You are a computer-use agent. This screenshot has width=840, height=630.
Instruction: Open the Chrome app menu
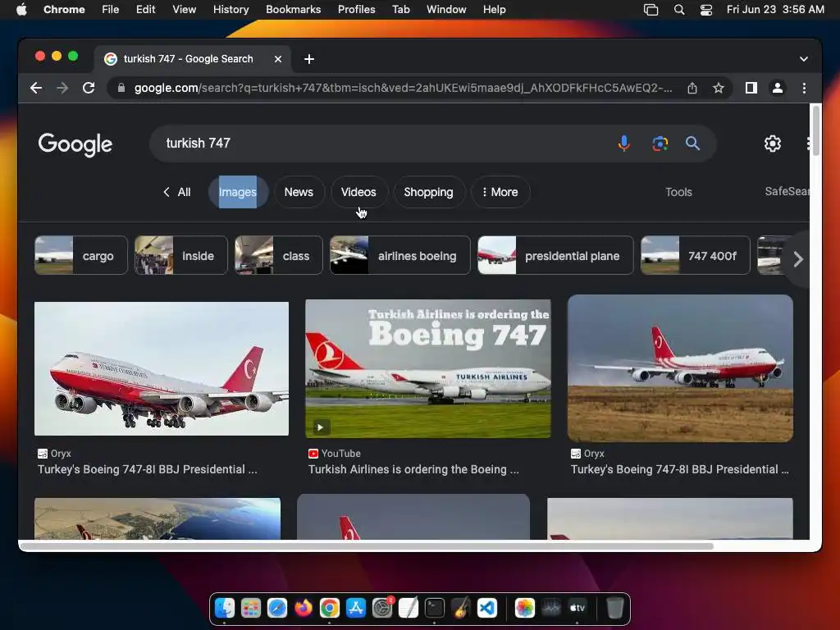click(x=64, y=10)
